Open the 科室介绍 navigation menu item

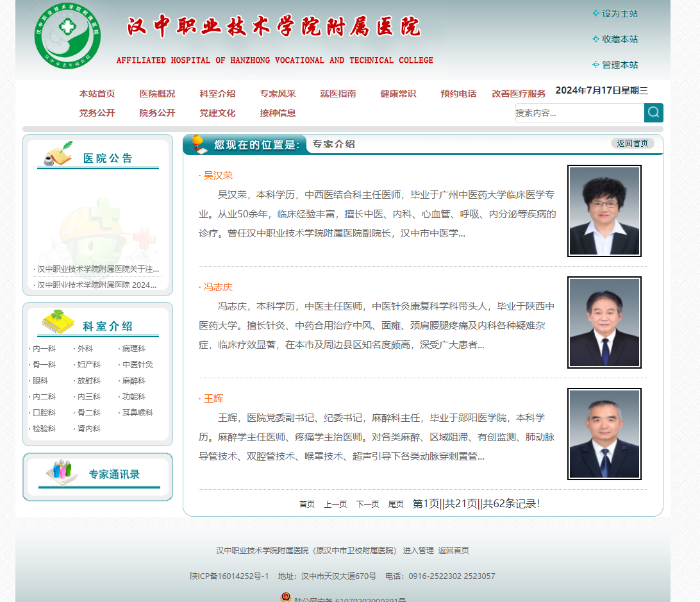(x=217, y=94)
